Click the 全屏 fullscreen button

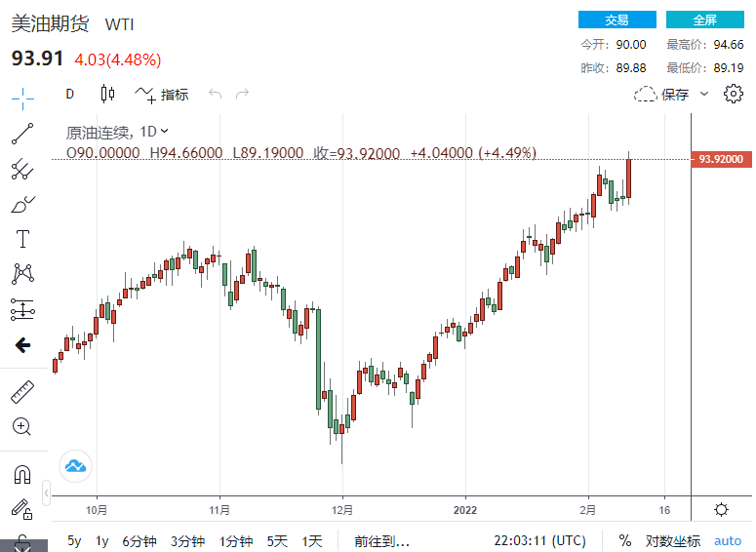coord(704,20)
